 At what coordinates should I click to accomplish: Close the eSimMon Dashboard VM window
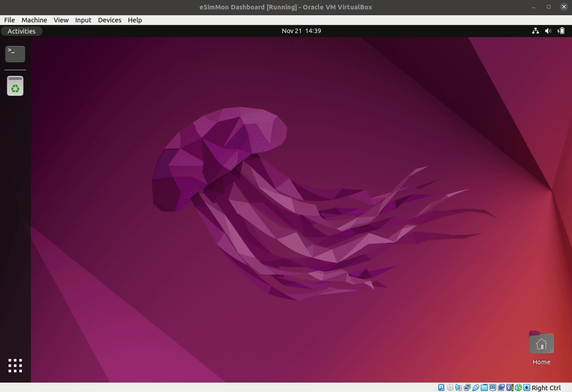564,7
